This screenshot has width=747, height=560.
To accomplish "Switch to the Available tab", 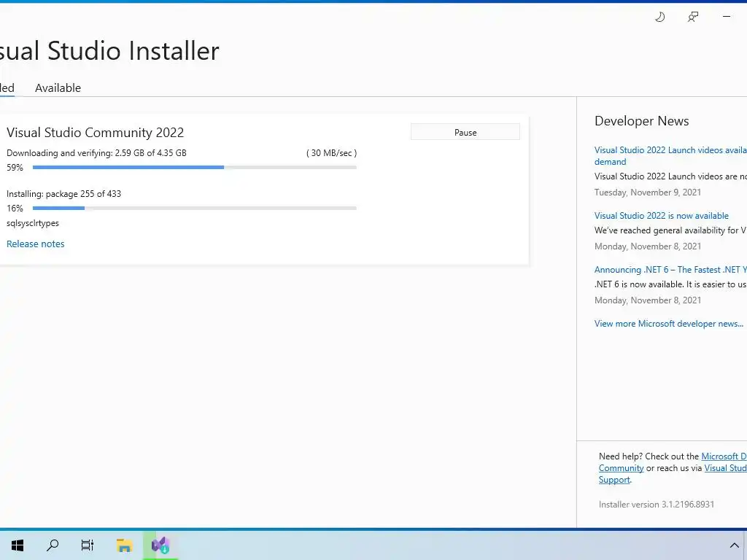I will click(x=58, y=87).
